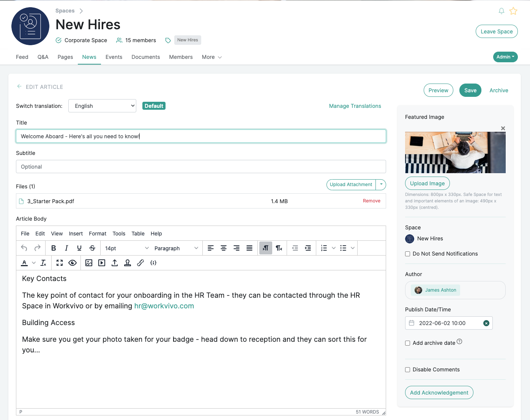
Task: Open the text color picker
Action: (x=34, y=263)
